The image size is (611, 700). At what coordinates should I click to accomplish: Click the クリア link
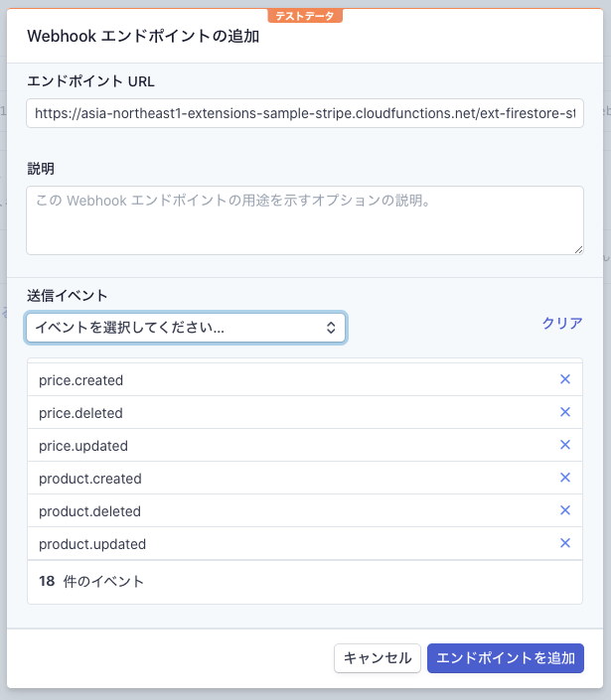(562, 323)
